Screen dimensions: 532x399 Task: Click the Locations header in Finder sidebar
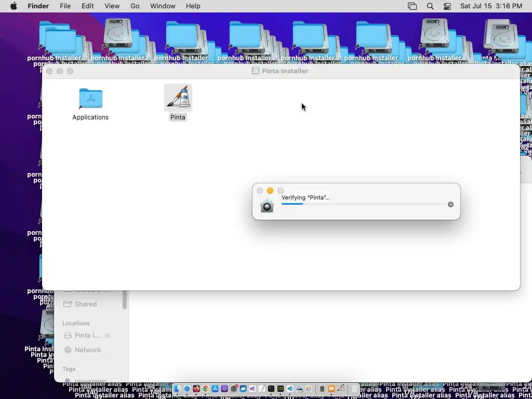click(x=76, y=323)
